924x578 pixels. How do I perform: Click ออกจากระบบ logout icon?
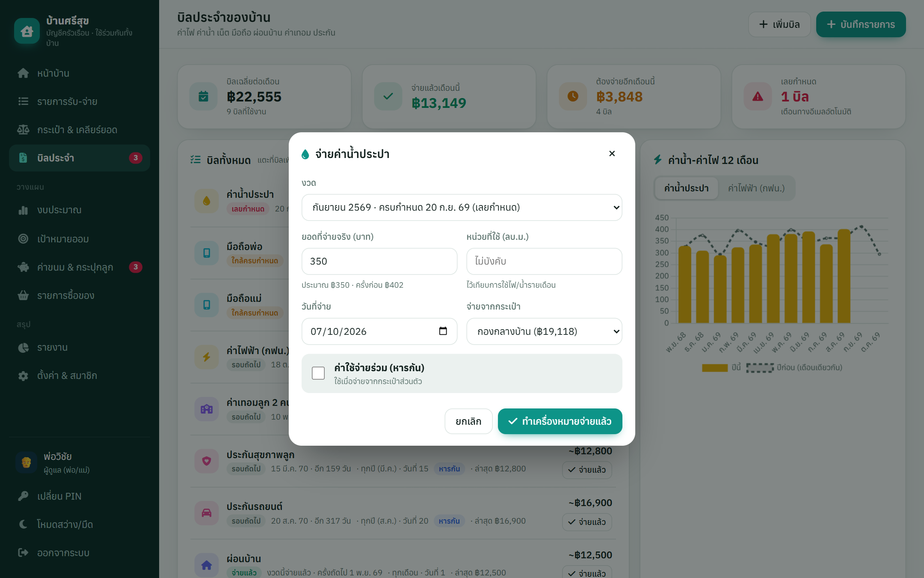(x=23, y=553)
